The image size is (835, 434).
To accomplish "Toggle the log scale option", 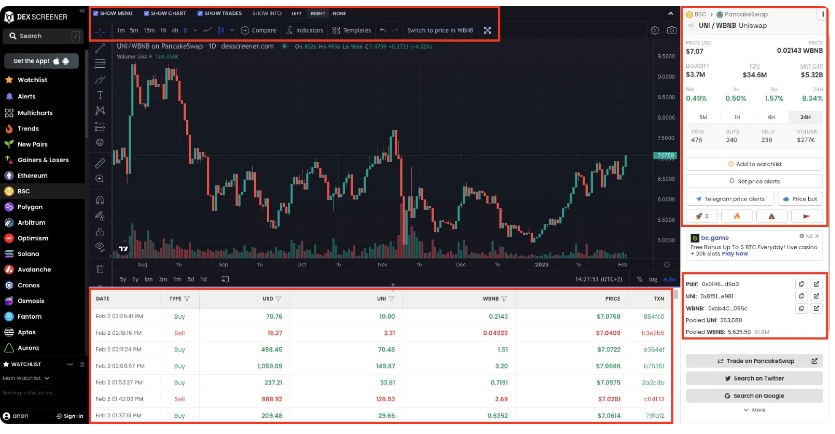I will pos(653,279).
